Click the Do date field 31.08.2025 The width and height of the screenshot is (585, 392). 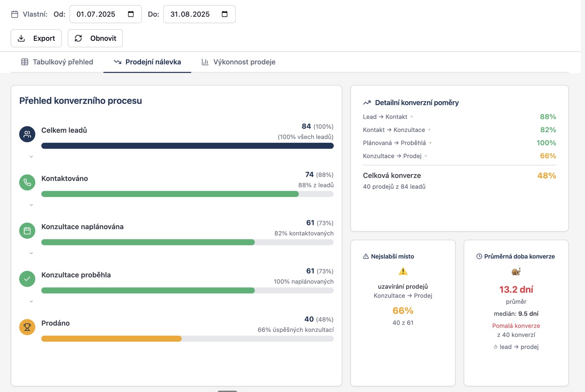(x=199, y=14)
